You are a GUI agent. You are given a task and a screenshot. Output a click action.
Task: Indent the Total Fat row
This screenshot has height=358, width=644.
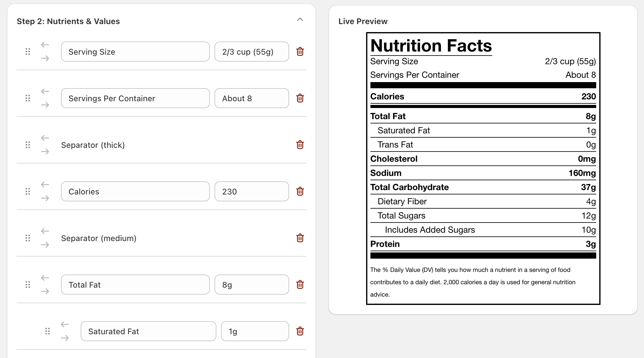(45, 291)
